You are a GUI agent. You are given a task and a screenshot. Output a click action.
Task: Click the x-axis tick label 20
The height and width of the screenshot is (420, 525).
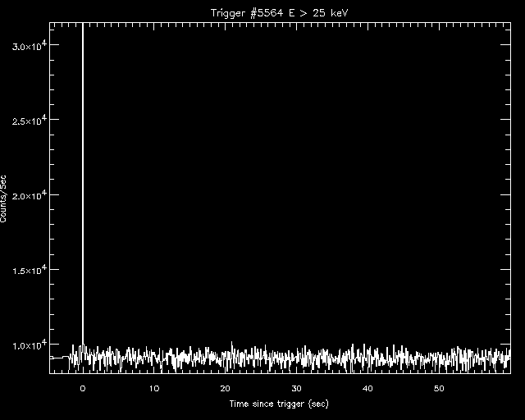pyautogui.click(x=225, y=389)
